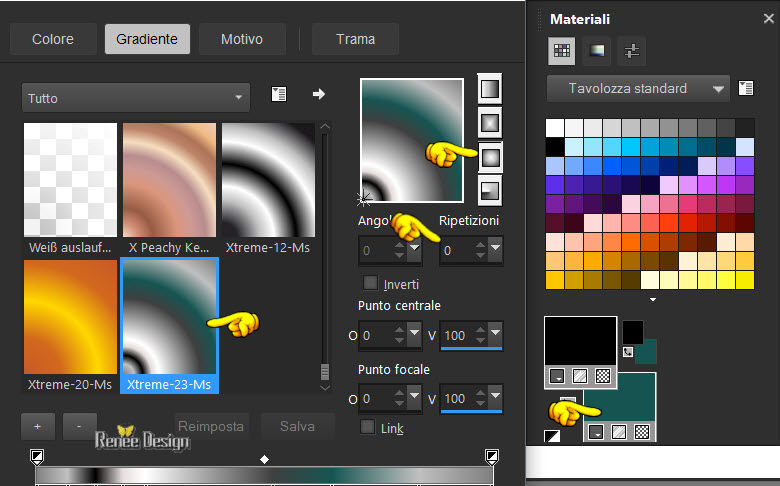780x486 pixels.
Task: Select the sunburst gradient style button
Action: click(490, 158)
